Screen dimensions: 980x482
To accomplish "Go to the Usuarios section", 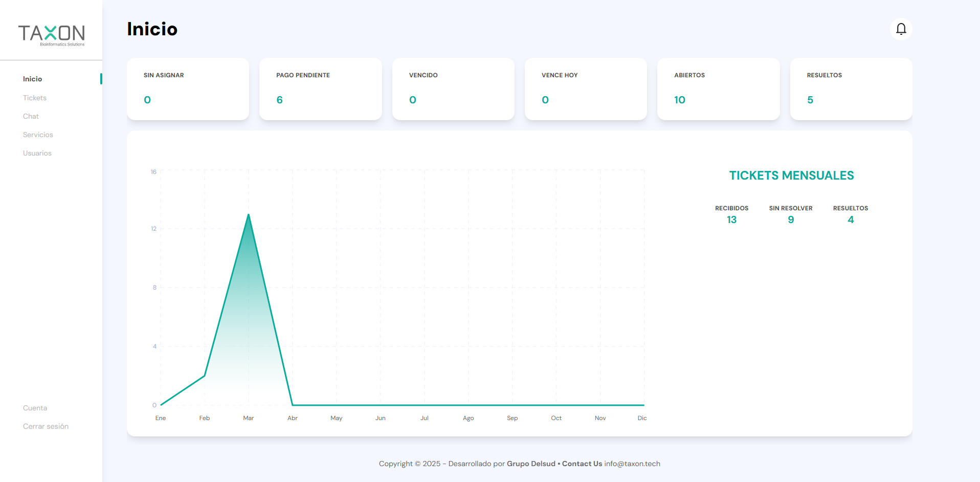I will 37,153.
